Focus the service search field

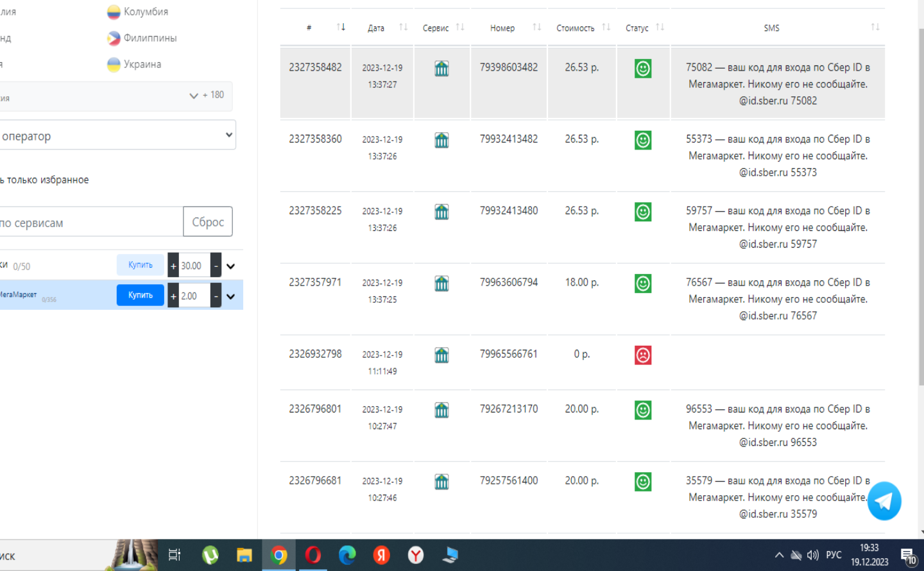coord(91,222)
